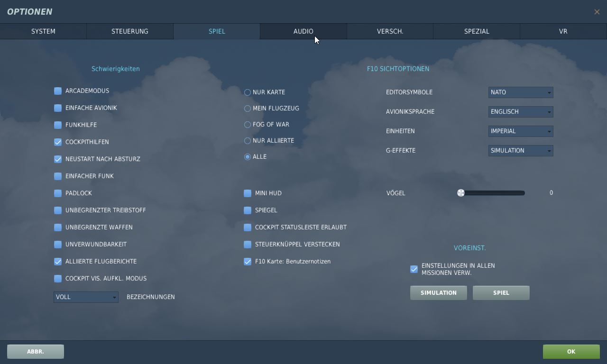
Task: Disable the COCKPITHILFEN option
Action: click(58, 142)
